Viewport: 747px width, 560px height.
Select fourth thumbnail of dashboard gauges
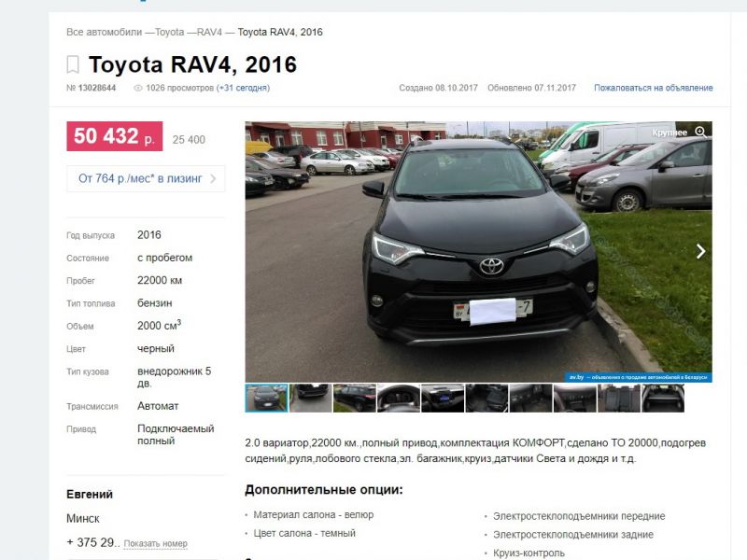[399, 399]
